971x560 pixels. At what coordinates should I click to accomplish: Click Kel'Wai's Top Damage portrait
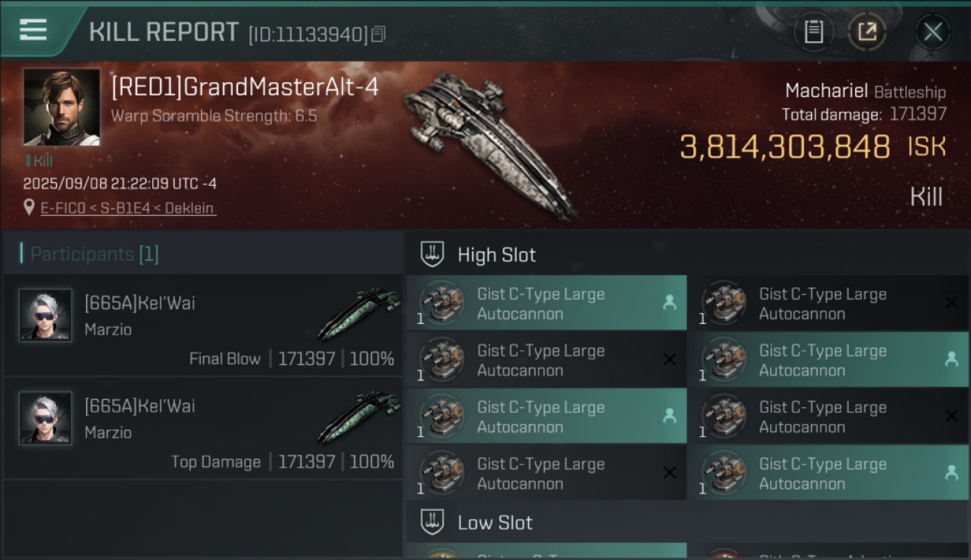[46, 419]
